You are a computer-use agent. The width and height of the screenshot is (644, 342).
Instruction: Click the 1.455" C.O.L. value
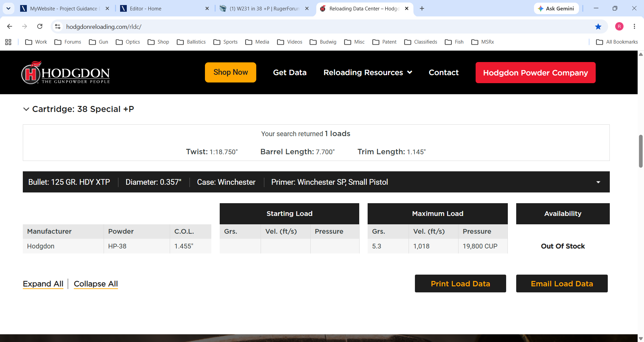[184, 246]
